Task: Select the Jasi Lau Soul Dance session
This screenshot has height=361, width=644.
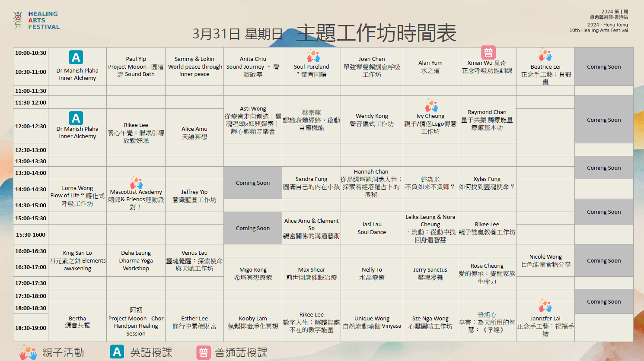Action: pyautogui.click(x=372, y=228)
